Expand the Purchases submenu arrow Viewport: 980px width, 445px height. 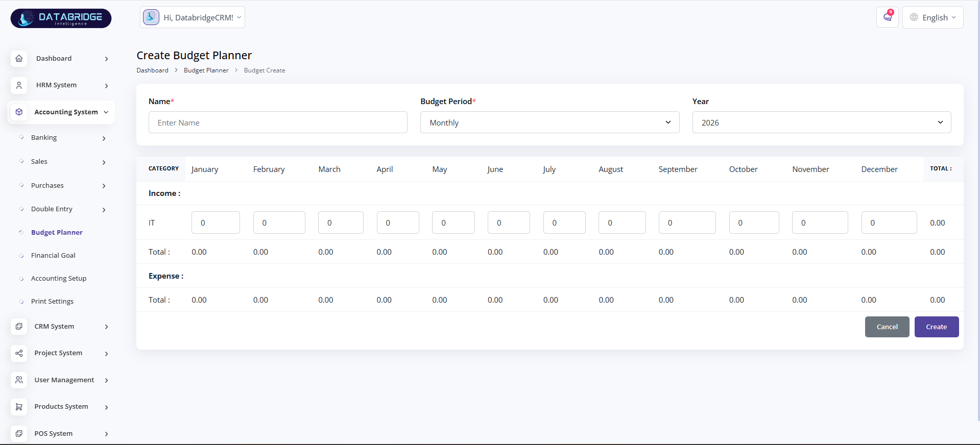click(x=104, y=186)
